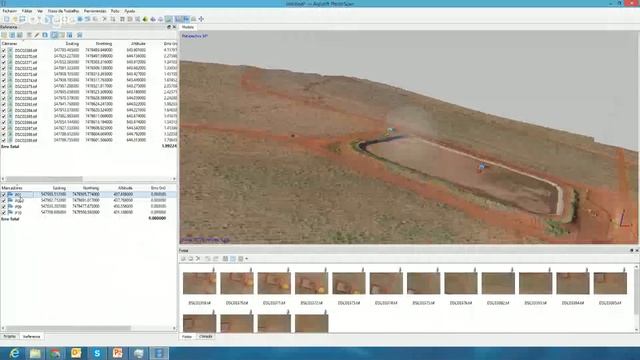Sort cameras by Easting column header
The width and height of the screenshot is (640, 360).
(72, 43)
